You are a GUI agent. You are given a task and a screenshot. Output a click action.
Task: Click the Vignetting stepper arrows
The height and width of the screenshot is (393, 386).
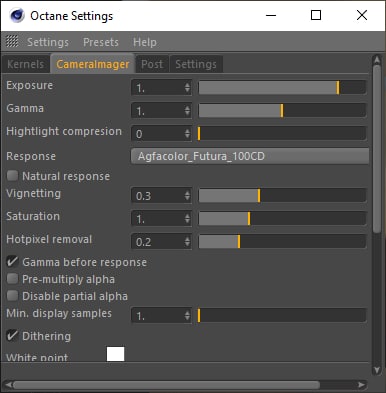187,196
